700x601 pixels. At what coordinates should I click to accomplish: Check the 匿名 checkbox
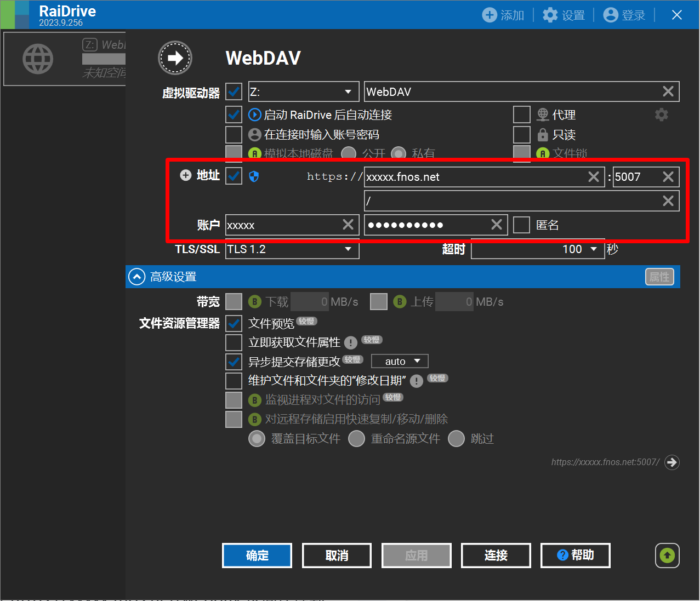(522, 225)
